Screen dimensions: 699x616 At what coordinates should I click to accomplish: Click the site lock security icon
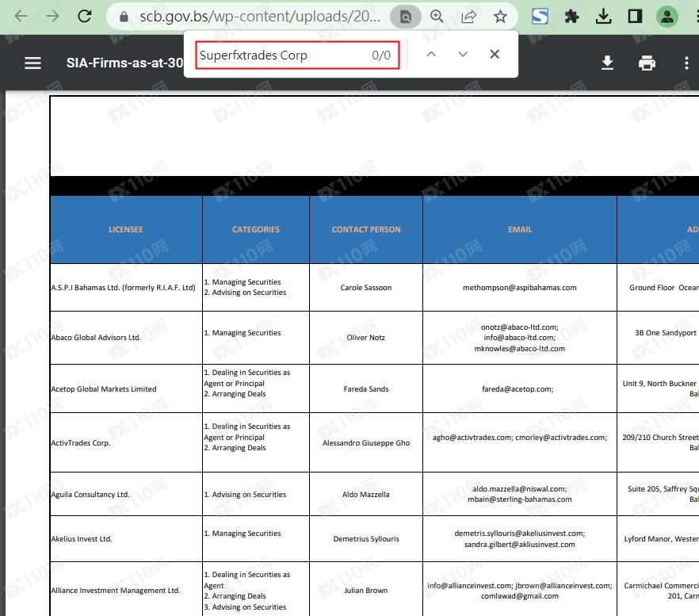123,16
